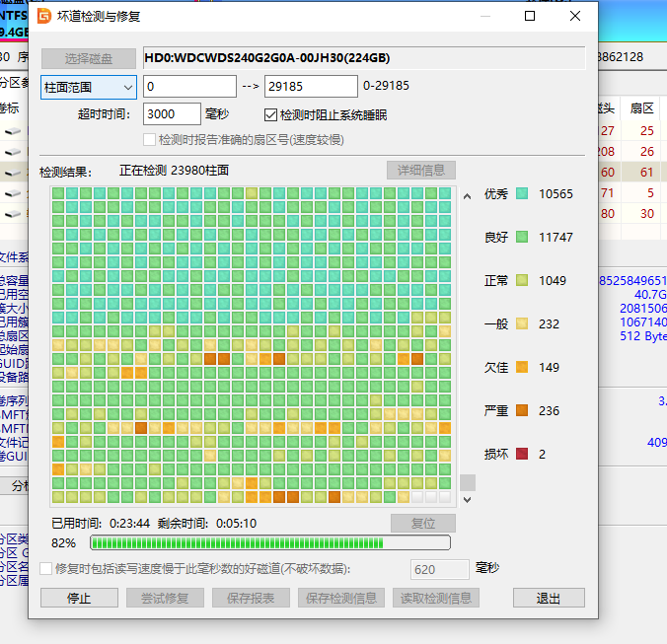
Task: Click the 良好 green color swatch
Action: pyautogui.click(x=522, y=237)
